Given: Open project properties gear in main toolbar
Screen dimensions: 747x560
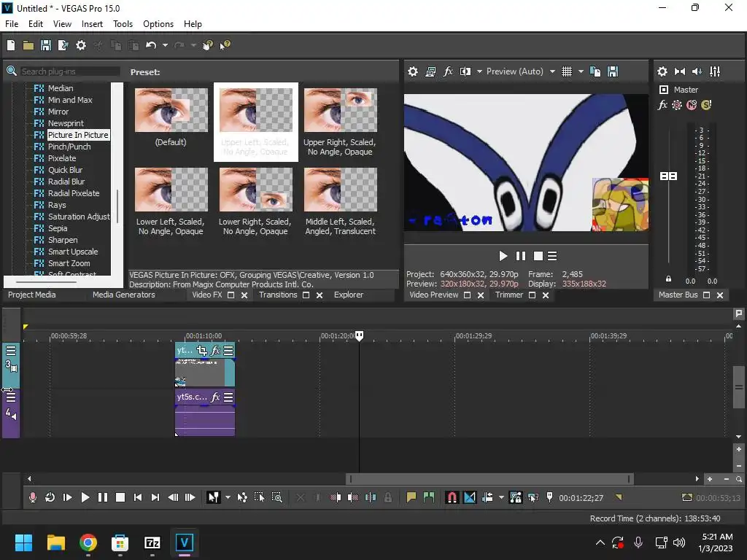Looking at the screenshot, I should pyautogui.click(x=81, y=45).
